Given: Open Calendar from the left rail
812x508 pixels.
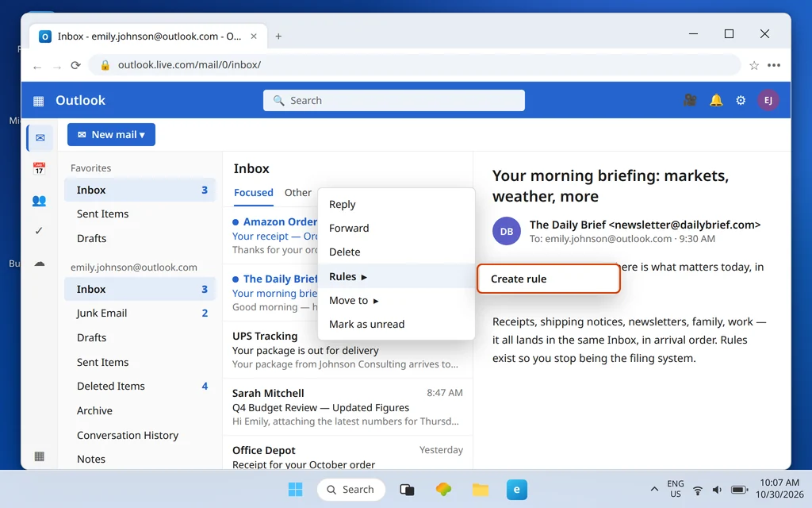Looking at the screenshot, I should click(x=39, y=168).
